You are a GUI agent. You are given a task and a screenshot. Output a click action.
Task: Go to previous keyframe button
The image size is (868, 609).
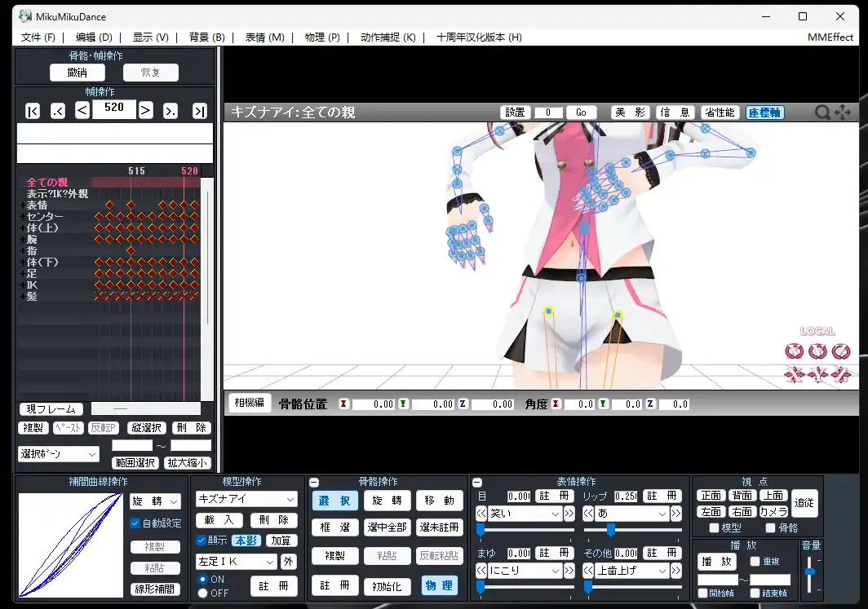(58, 111)
